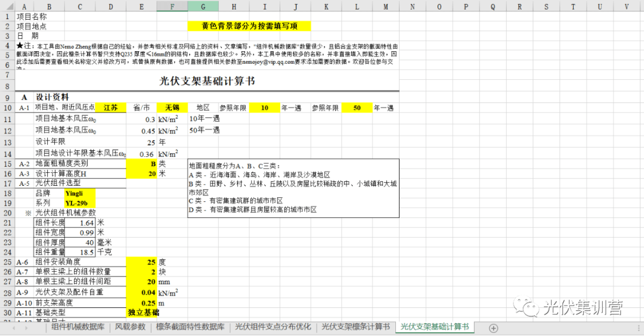
Task: Select the series cell YL-29b
Action: (80, 203)
